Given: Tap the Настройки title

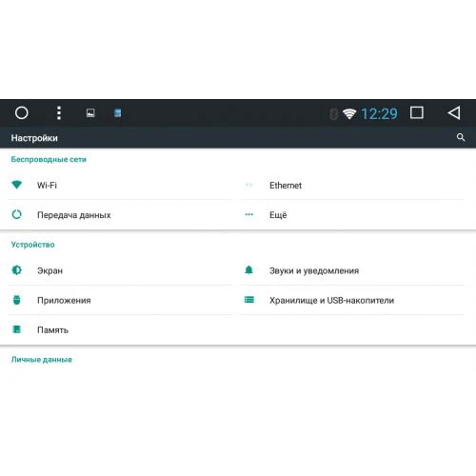Looking at the screenshot, I should [x=34, y=138].
